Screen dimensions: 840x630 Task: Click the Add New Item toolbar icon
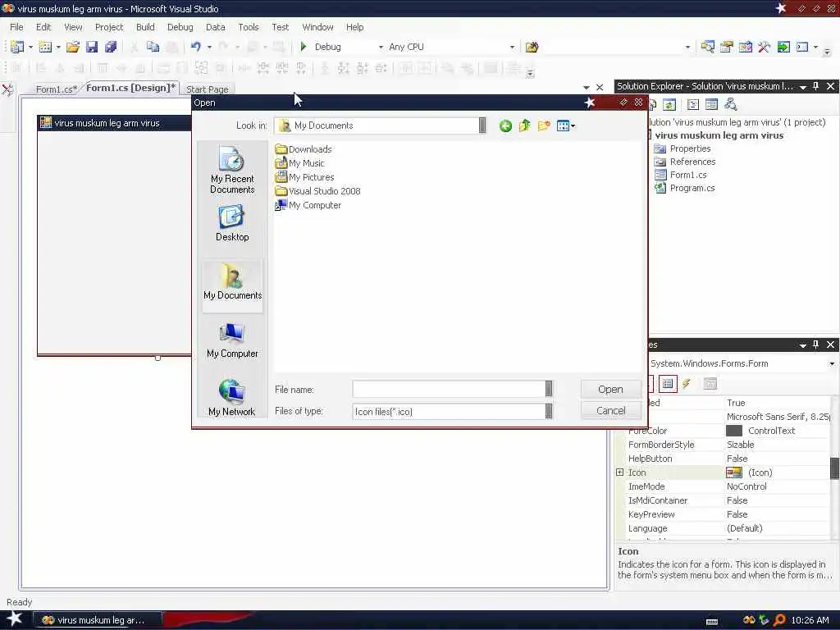pyautogui.click(x=45, y=47)
